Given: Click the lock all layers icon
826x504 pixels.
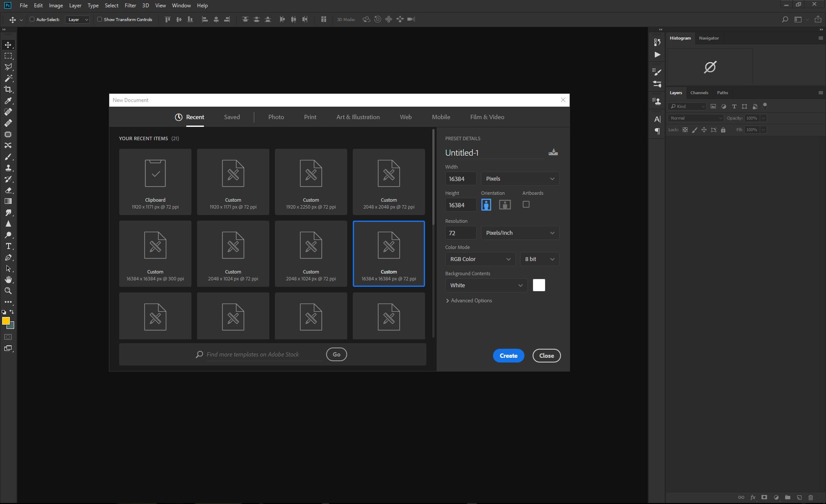Looking at the screenshot, I should click(723, 130).
